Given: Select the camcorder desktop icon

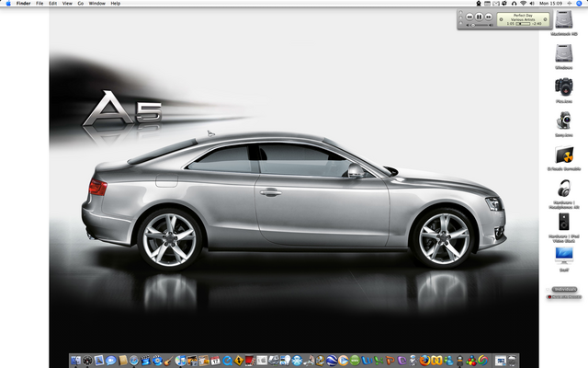Looking at the screenshot, I should click(x=563, y=121).
